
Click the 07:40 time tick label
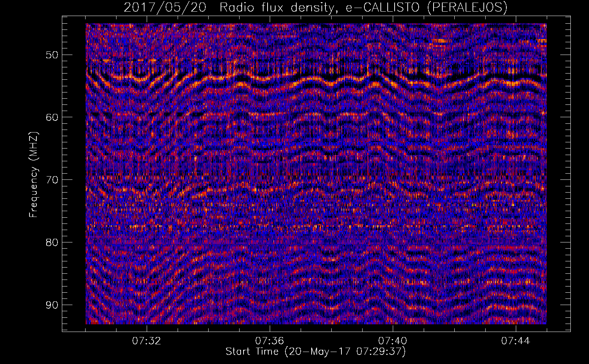click(392, 341)
